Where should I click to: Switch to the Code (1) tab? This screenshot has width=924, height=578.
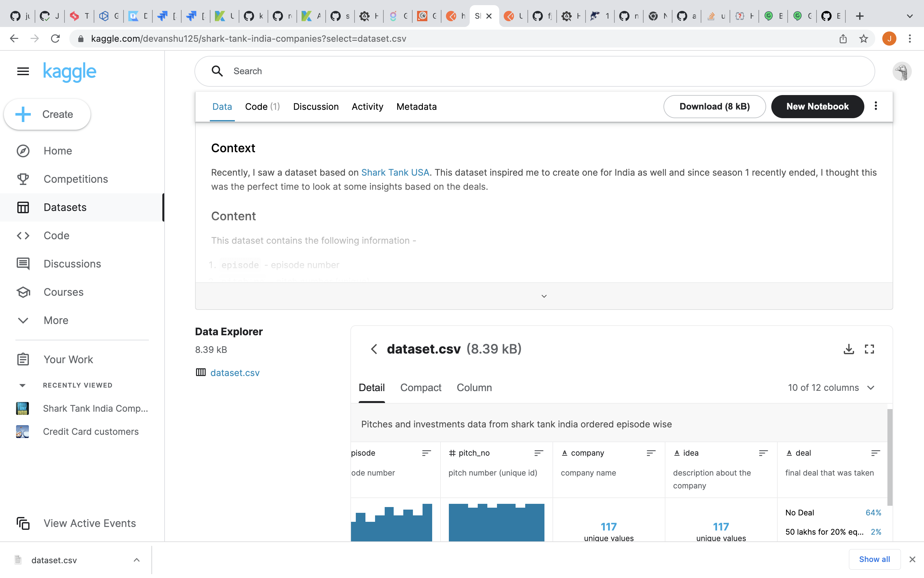[262, 107]
